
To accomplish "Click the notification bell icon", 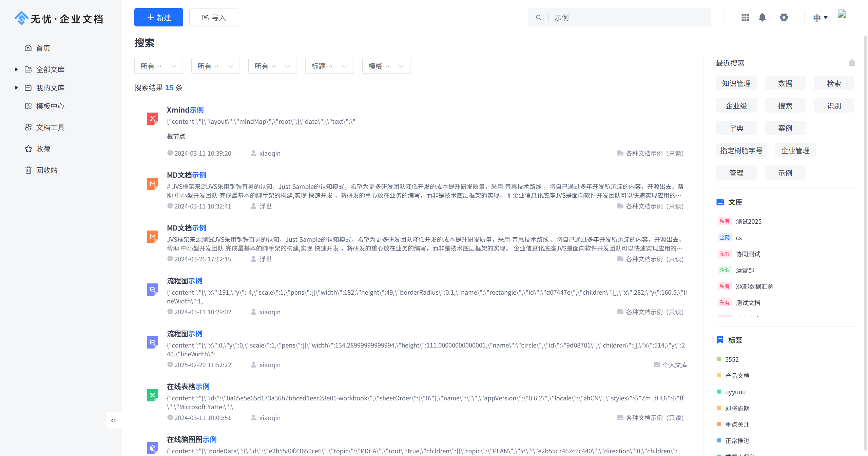I will point(762,17).
